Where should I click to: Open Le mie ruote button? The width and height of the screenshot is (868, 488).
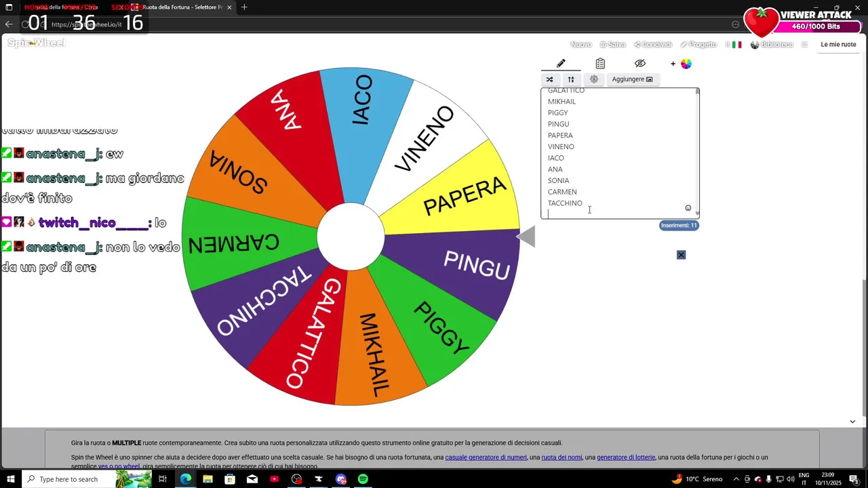pyautogui.click(x=838, y=45)
